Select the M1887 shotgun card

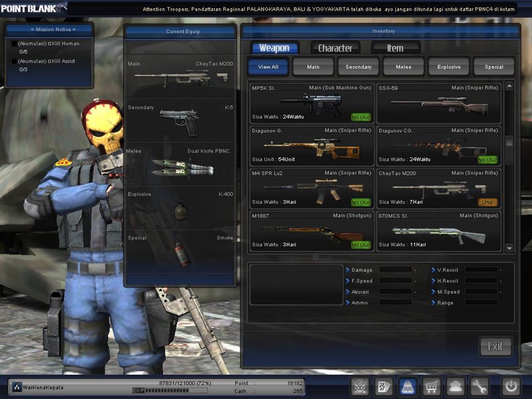(x=312, y=231)
